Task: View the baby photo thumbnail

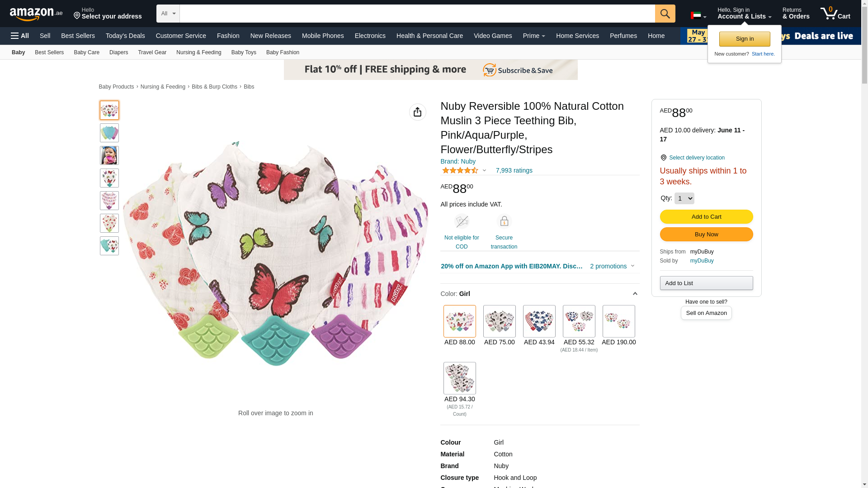Action: click(109, 155)
